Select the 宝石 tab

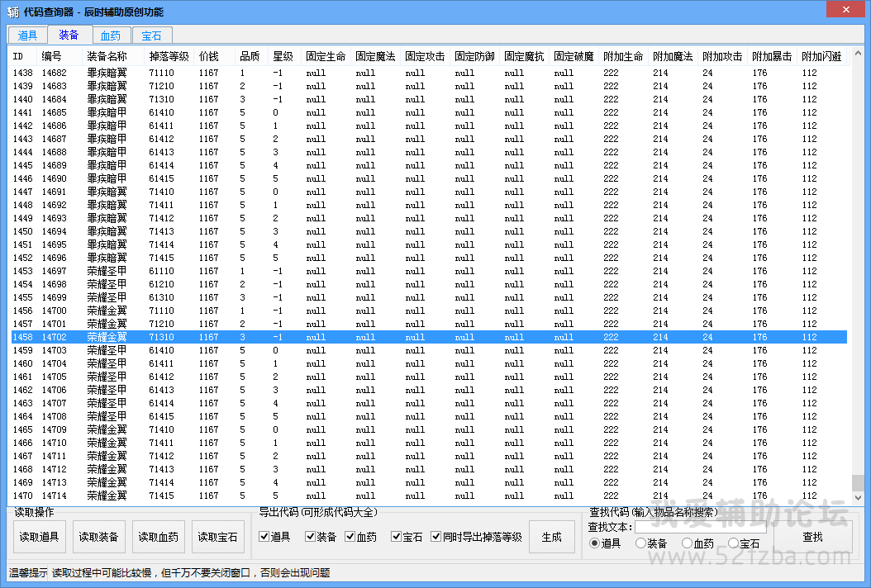click(152, 36)
